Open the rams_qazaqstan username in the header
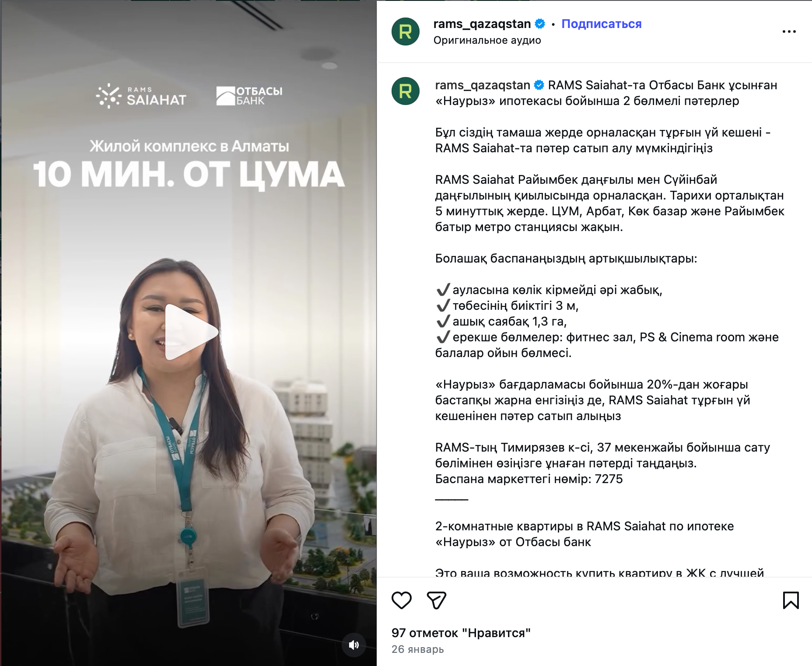 pos(482,24)
